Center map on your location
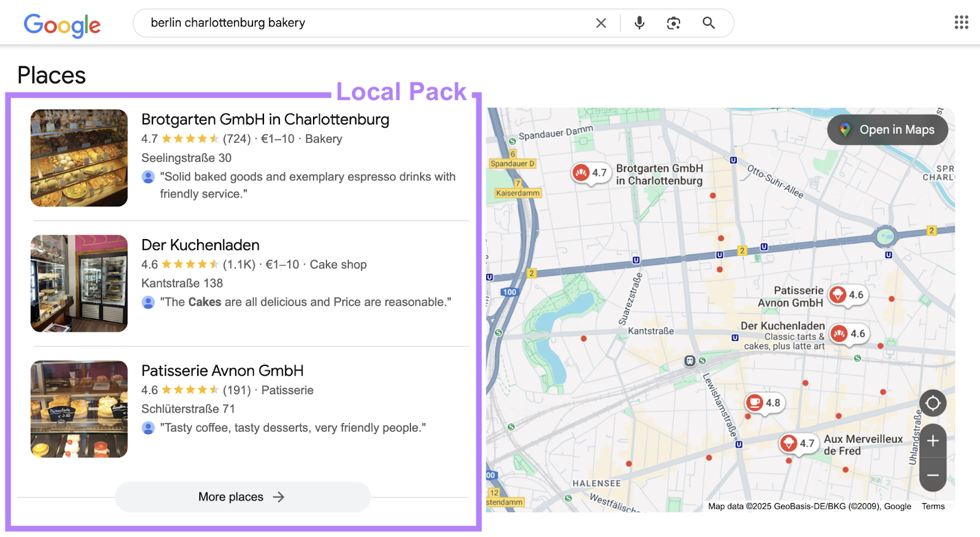This screenshot has width=980, height=537. 932,403
